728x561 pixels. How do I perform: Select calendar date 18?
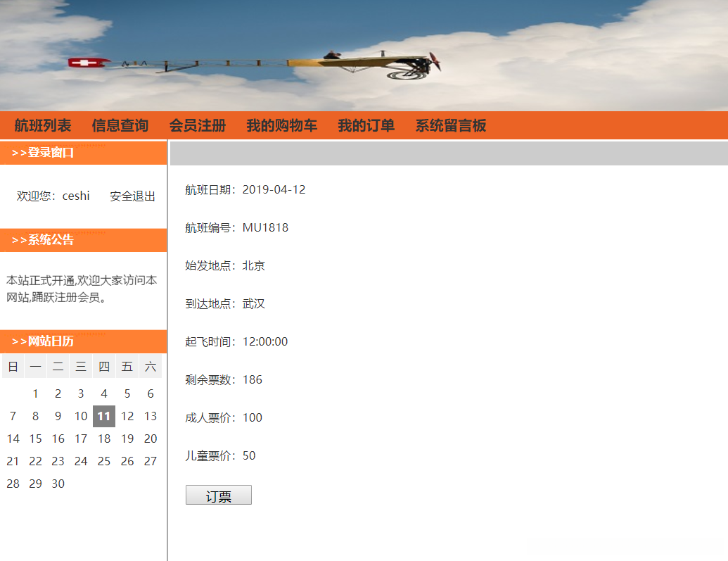tap(104, 439)
